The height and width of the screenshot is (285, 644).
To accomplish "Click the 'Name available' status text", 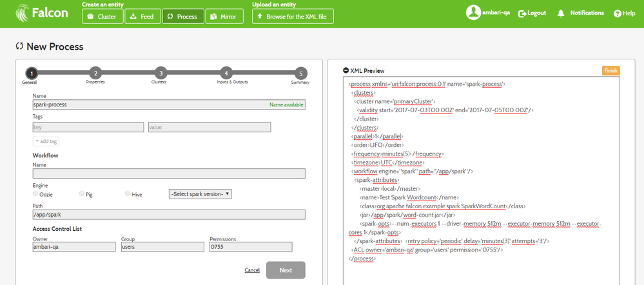I will 286,104.
